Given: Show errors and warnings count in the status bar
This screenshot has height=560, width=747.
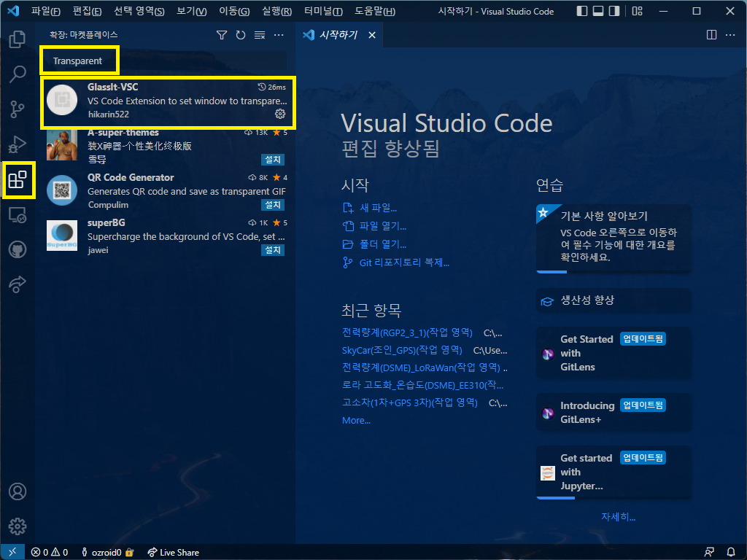Looking at the screenshot, I should (x=49, y=552).
